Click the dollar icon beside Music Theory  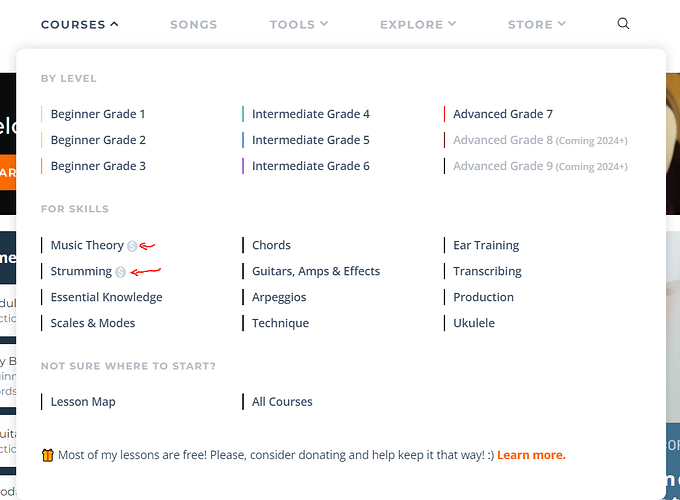click(132, 246)
